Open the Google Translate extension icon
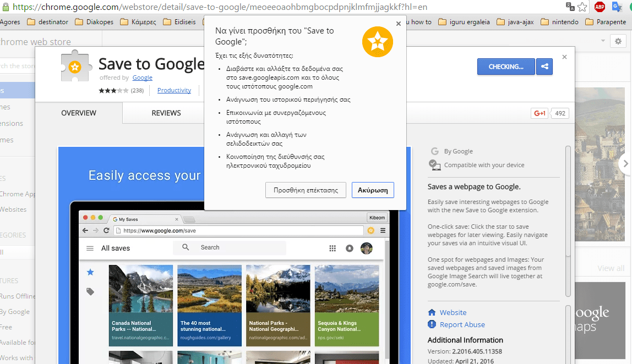This screenshot has width=632, height=364. coord(617,7)
